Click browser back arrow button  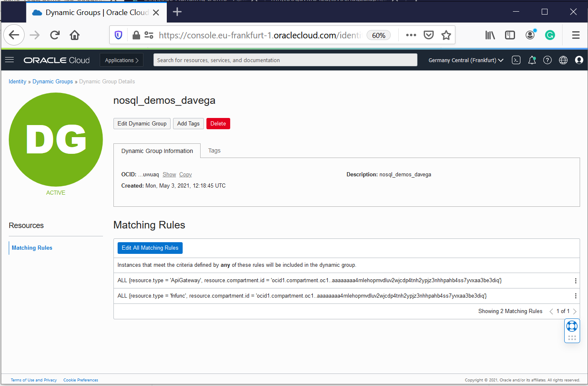point(14,35)
